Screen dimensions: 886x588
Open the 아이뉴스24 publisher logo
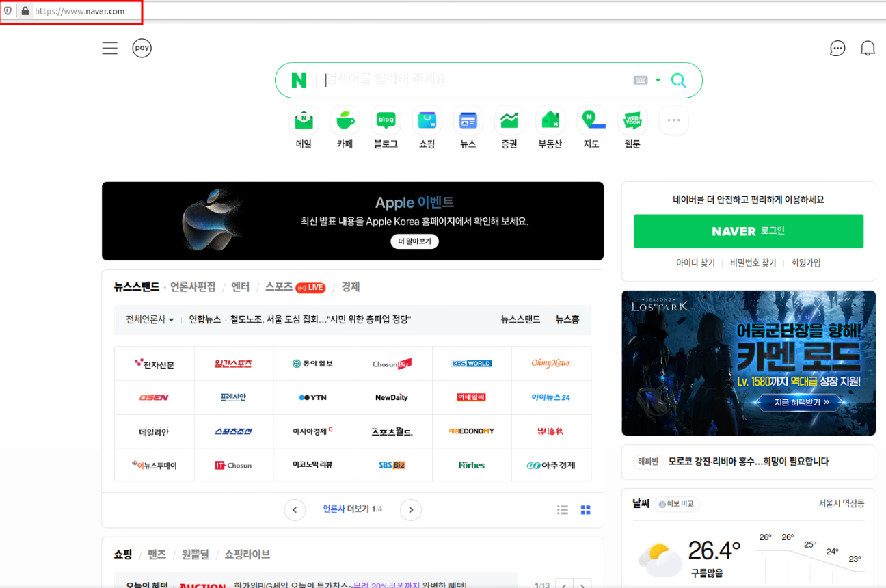(x=551, y=397)
